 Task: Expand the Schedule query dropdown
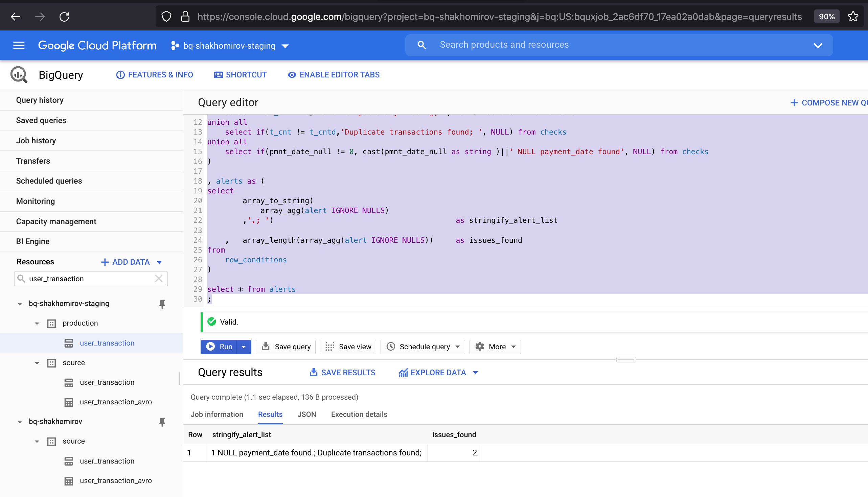click(458, 347)
